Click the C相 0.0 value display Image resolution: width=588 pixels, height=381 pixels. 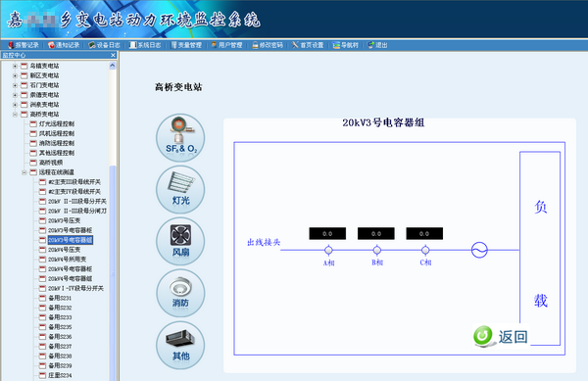424,233
